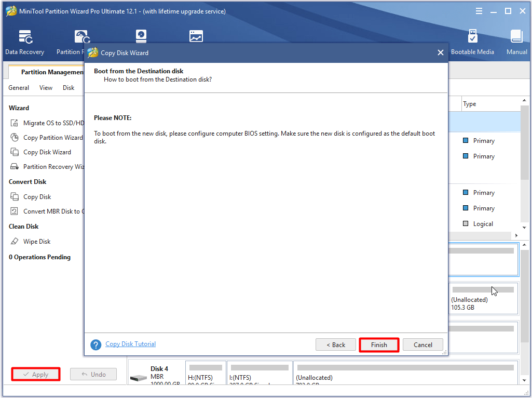The image size is (532, 398).
Task: Open the Copy Disk Tutorial link
Action: coord(130,344)
